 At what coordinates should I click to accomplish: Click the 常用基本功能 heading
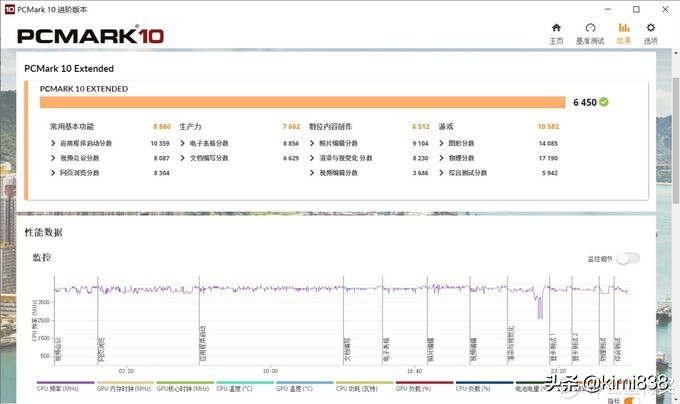click(72, 127)
